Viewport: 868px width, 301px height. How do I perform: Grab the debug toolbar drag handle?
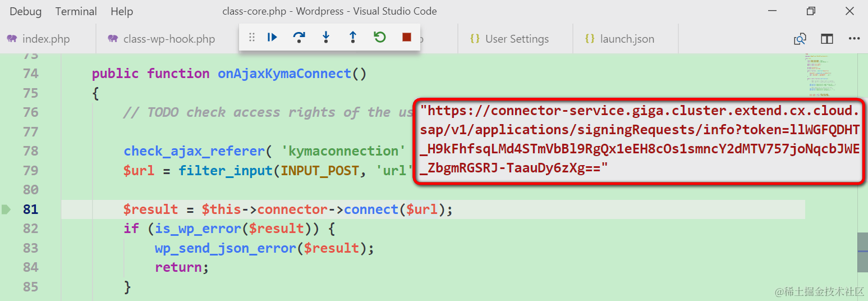tap(252, 38)
